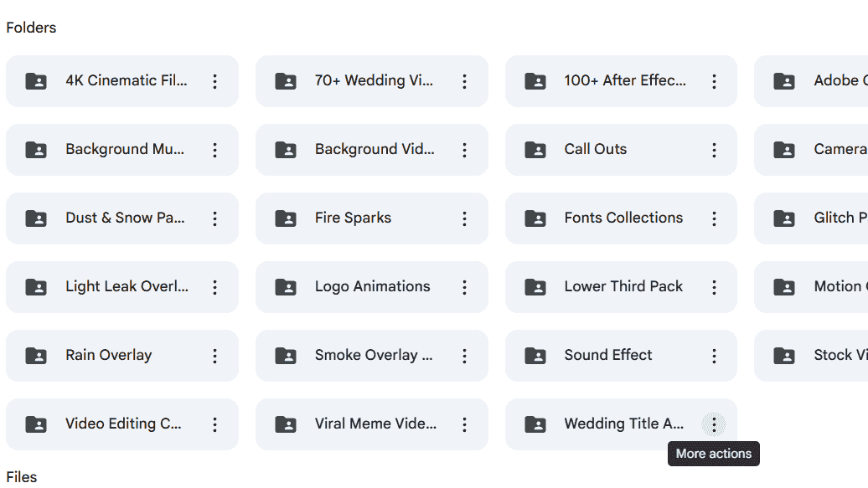The image size is (868, 488).
Task: Select the 100+ After Effects folder
Action: coord(621,81)
